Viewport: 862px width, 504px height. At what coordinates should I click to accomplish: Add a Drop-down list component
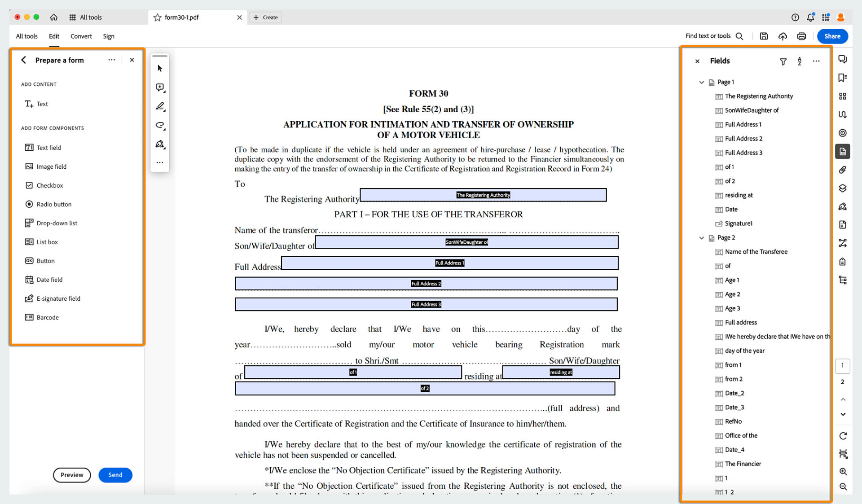point(56,223)
